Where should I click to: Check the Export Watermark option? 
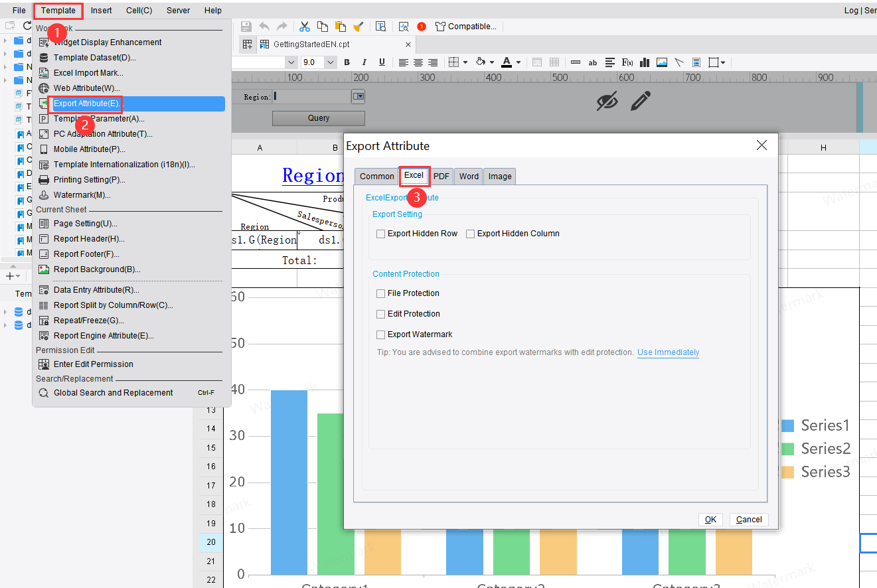coord(381,334)
